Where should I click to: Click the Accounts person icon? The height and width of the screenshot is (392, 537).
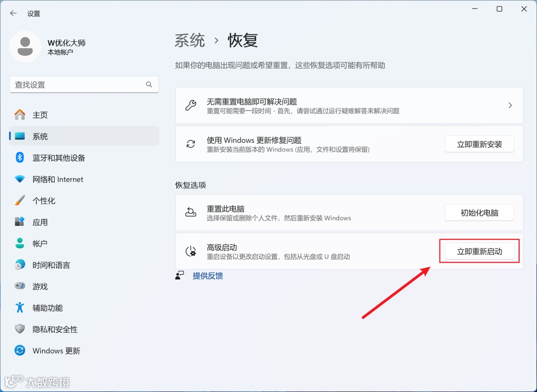20,243
